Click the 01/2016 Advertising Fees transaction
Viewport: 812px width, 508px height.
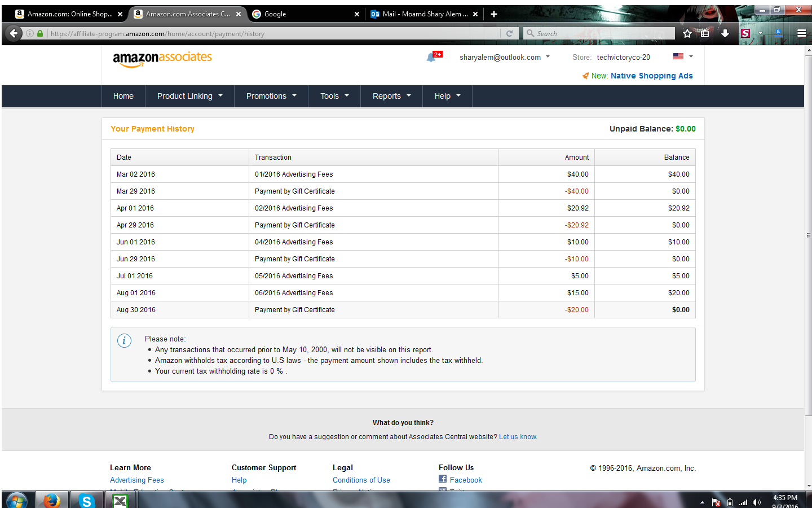point(294,174)
